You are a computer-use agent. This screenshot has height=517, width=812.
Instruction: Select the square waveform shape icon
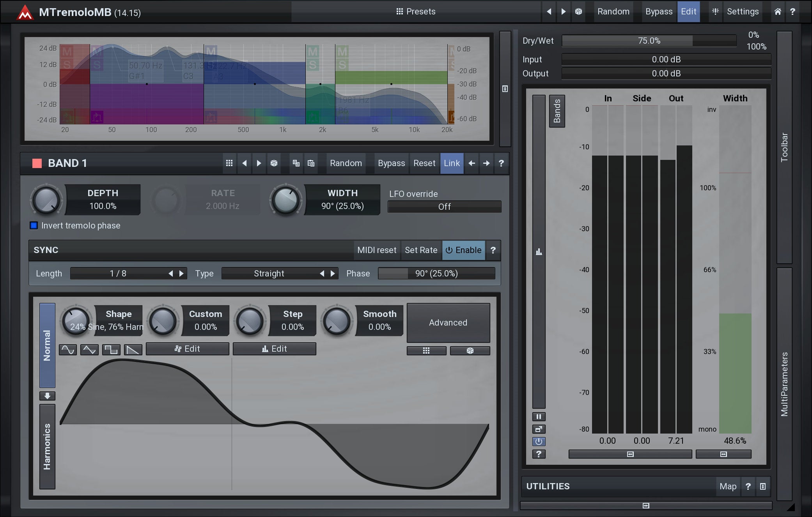pyautogui.click(x=111, y=349)
